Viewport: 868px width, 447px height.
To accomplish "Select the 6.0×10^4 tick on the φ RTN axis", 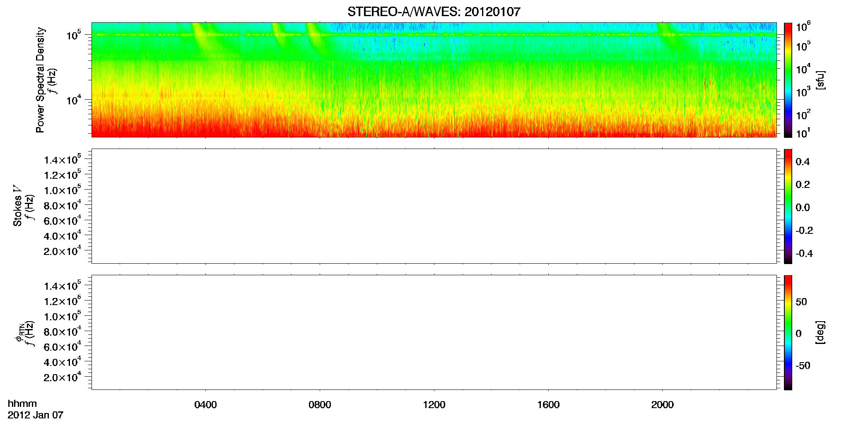I will (63, 347).
